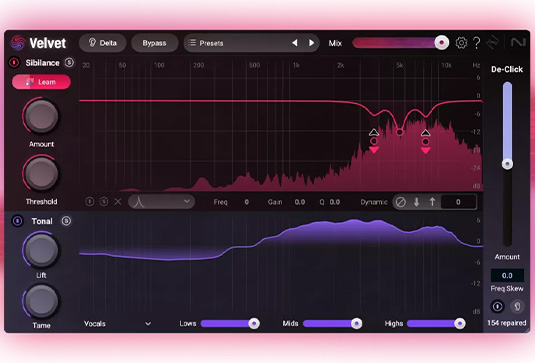Click the Velvet logo icon
The image size is (535, 363).
click(x=17, y=43)
